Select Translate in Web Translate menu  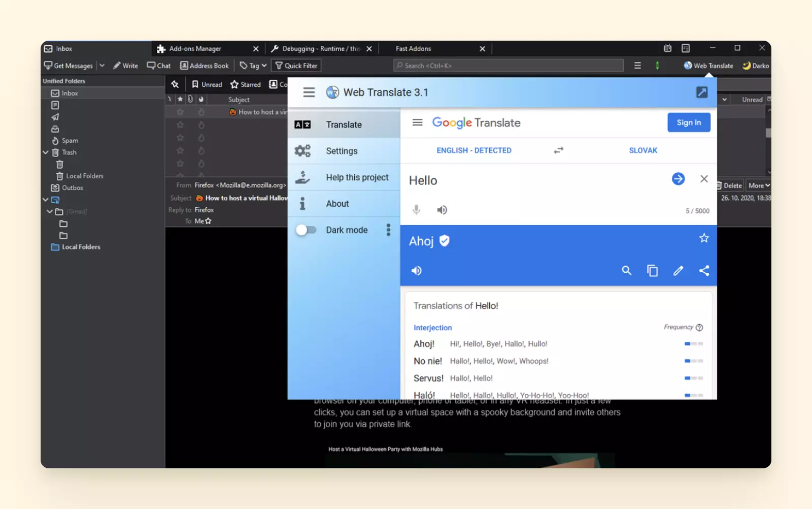coord(344,124)
